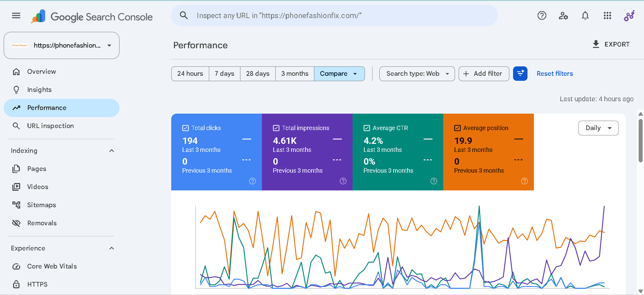Click the EXPORT button
644x295 pixels.
pyautogui.click(x=611, y=44)
